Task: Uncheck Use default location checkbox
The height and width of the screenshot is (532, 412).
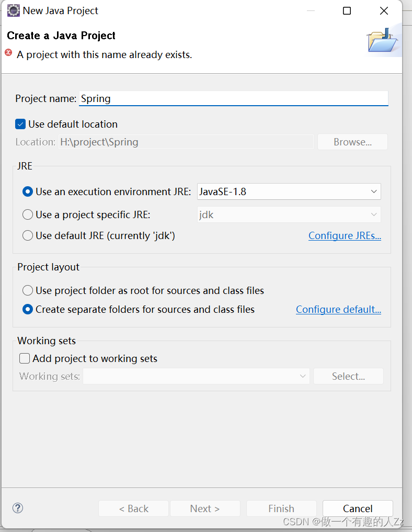Action: click(x=21, y=124)
